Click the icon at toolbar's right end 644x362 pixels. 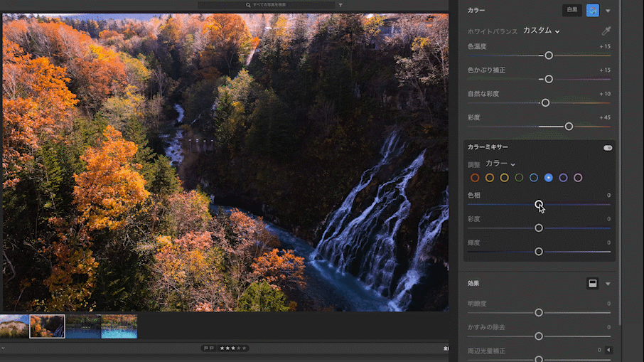tap(446, 348)
